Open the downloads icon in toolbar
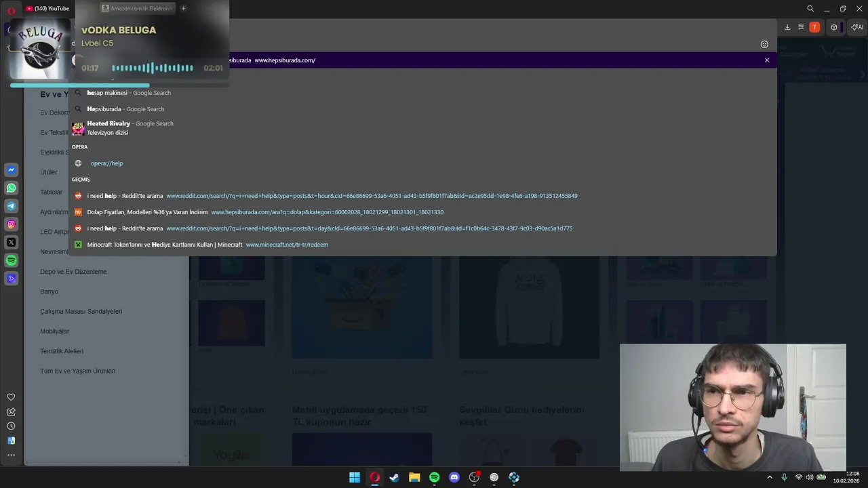Viewport: 868px width, 488px height. pyautogui.click(x=787, y=27)
